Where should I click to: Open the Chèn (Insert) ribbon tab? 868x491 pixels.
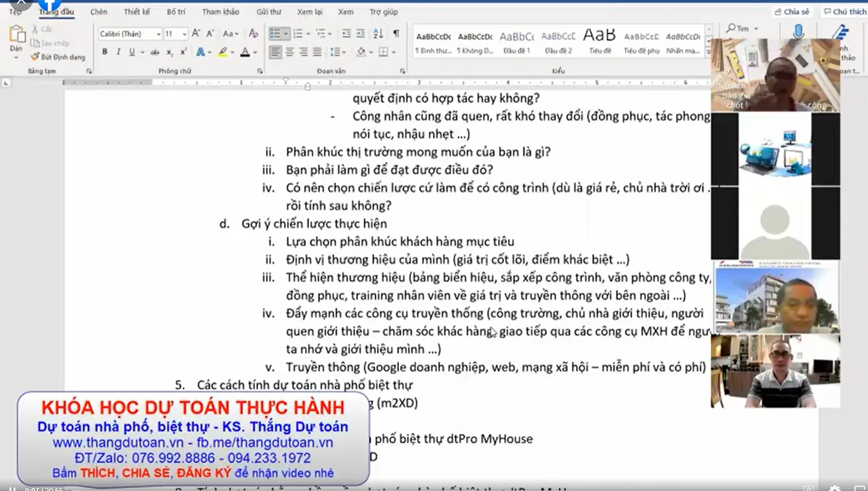(98, 12)
